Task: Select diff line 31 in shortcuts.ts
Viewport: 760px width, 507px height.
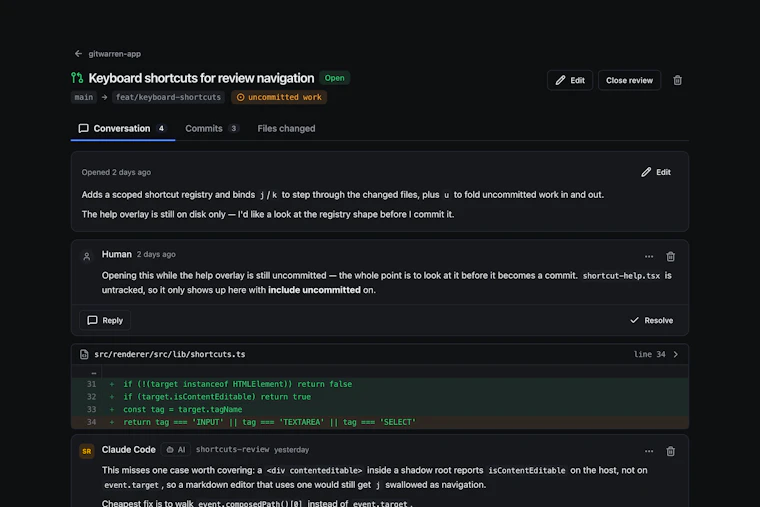Action: [380, 384]
